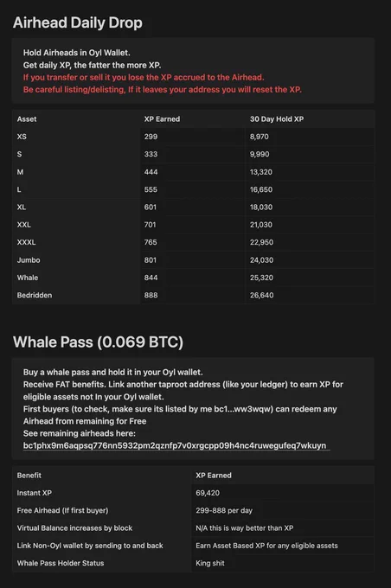Click the red transfer warning text line
391x588 pixels.
144,77
